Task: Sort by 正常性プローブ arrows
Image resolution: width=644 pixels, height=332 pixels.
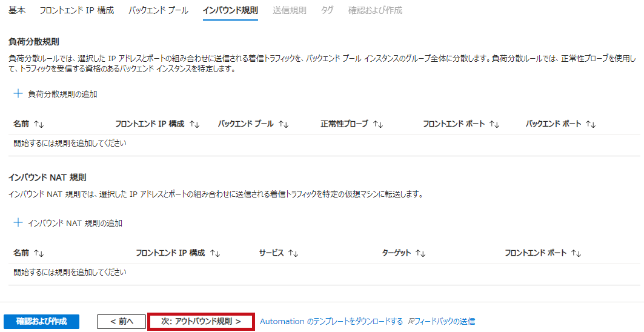Action: point(378,124)
